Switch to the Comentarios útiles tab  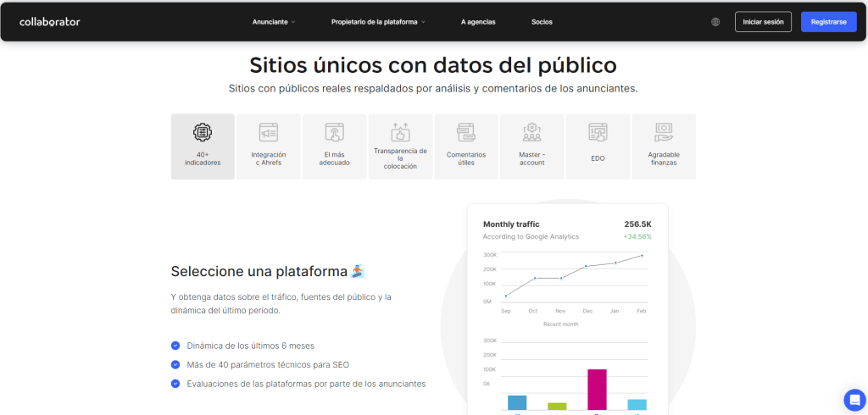466,147
